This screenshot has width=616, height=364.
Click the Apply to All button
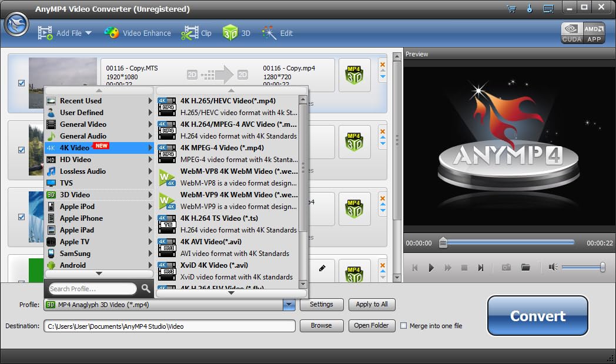pyautogui.click(x=371, y=304)
